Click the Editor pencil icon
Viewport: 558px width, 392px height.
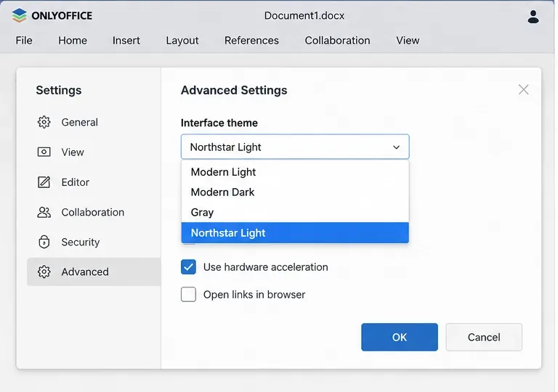tap(44, 182)
